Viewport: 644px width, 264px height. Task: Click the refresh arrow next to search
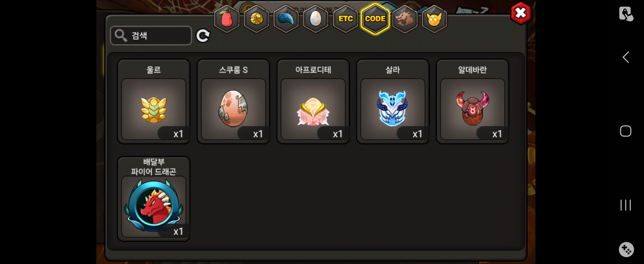point(203,36)
